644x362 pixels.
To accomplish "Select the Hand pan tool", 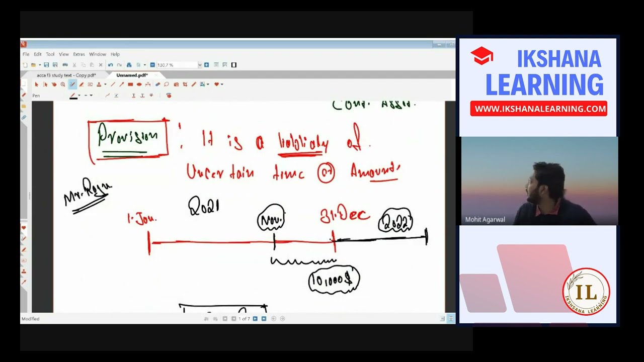I will [x=54, y=84].
